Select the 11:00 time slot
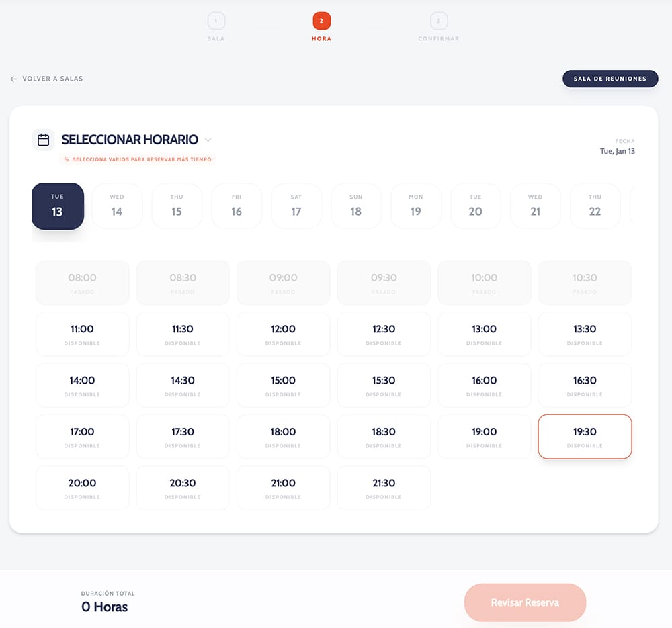 click(82, 334)
